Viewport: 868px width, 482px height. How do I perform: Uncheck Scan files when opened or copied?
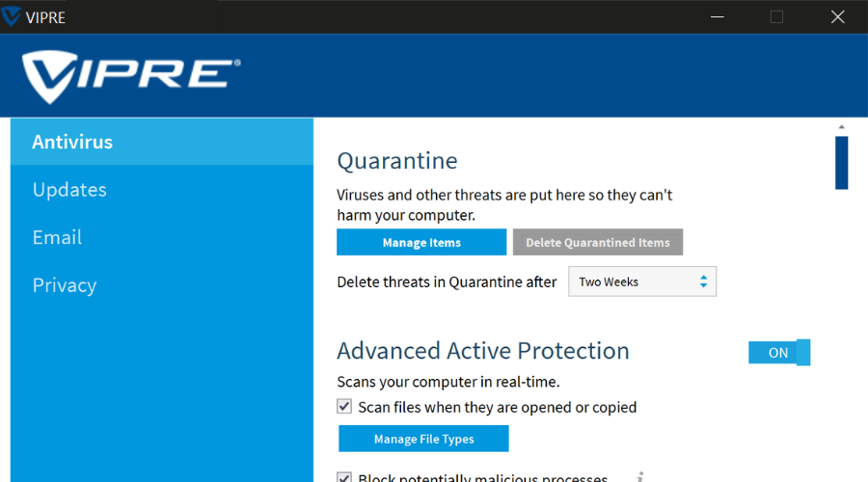343,407
